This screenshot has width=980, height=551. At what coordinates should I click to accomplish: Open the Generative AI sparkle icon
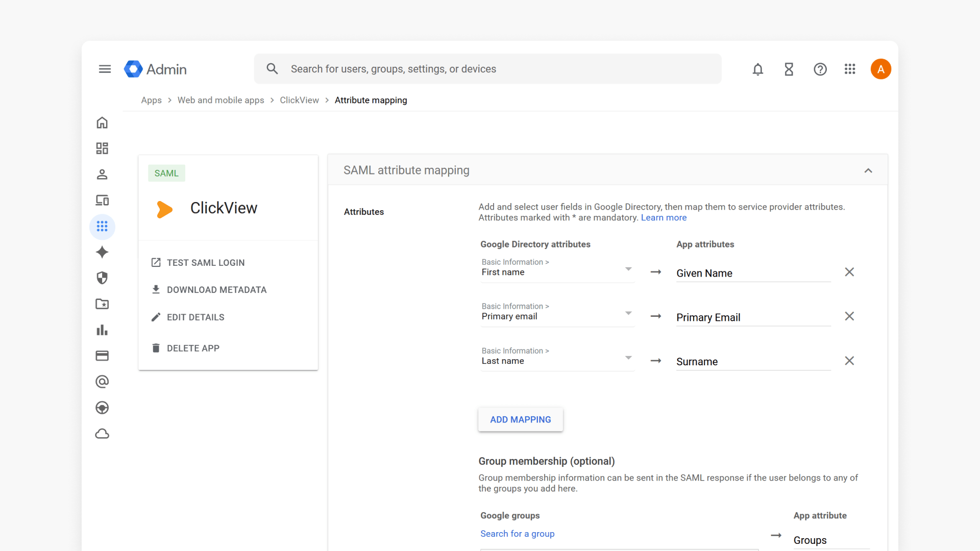click(102, 252)
